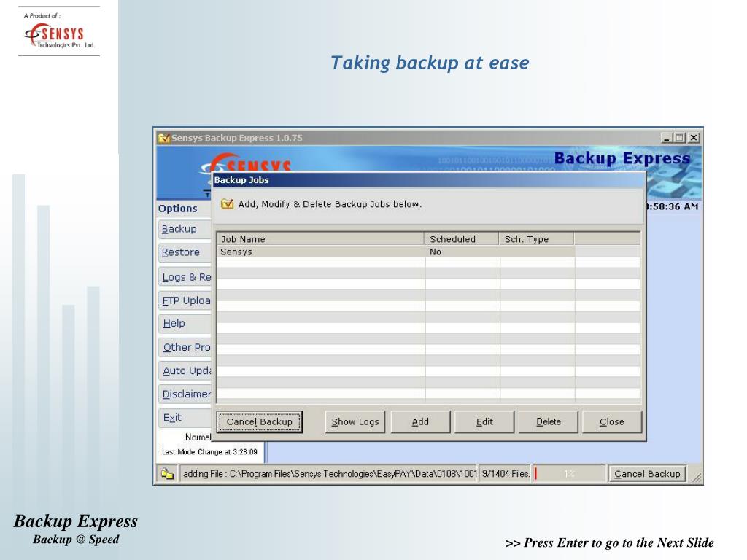Click the Close button in Backup Jobs

tap(612, 422)
